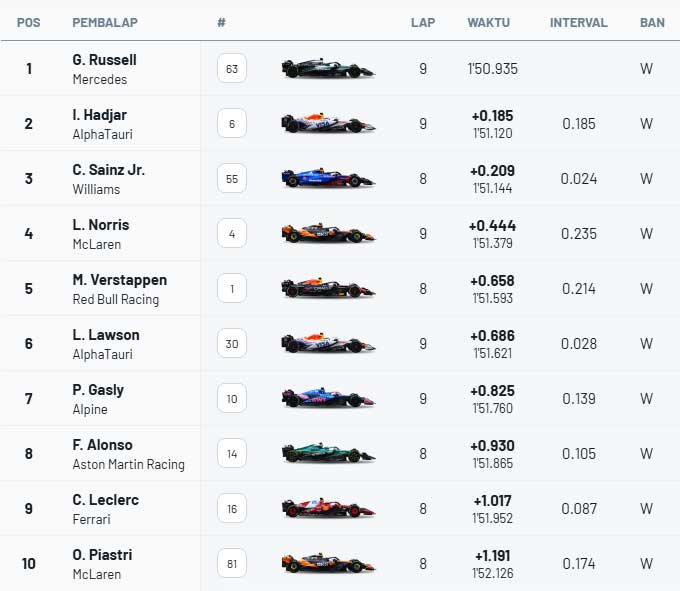Viewport: 680px width, 591px height.
Task: Click Hadjar's AlphaTauri car image
Action: [327, 124]
